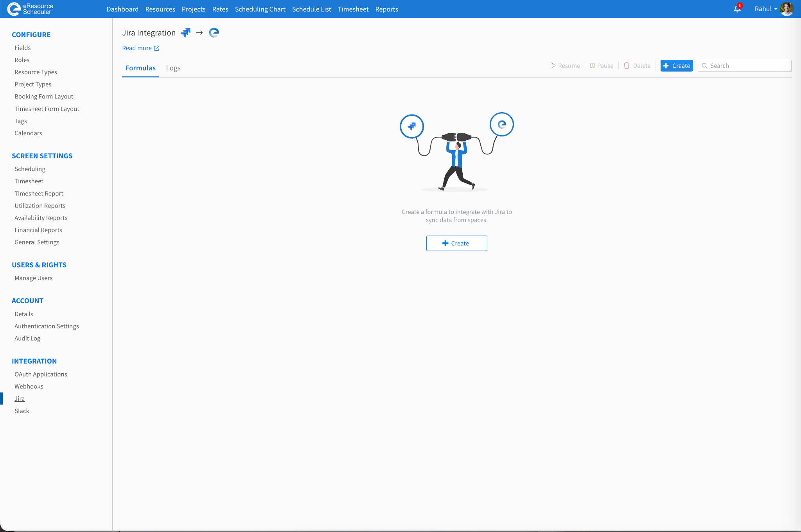Open Tags in the sidebar
The width and height of the screenshot is (801, 532).
[21, 121]
